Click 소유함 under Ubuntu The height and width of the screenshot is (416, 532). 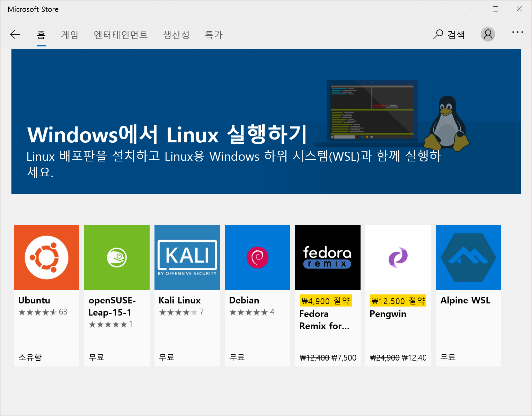[x=30, y=357]
